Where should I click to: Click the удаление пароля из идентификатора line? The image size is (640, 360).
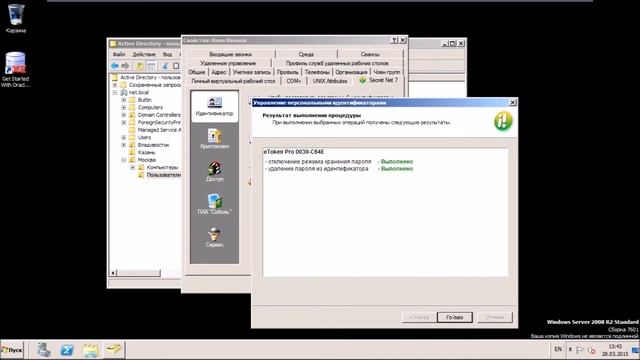point(339,169)
